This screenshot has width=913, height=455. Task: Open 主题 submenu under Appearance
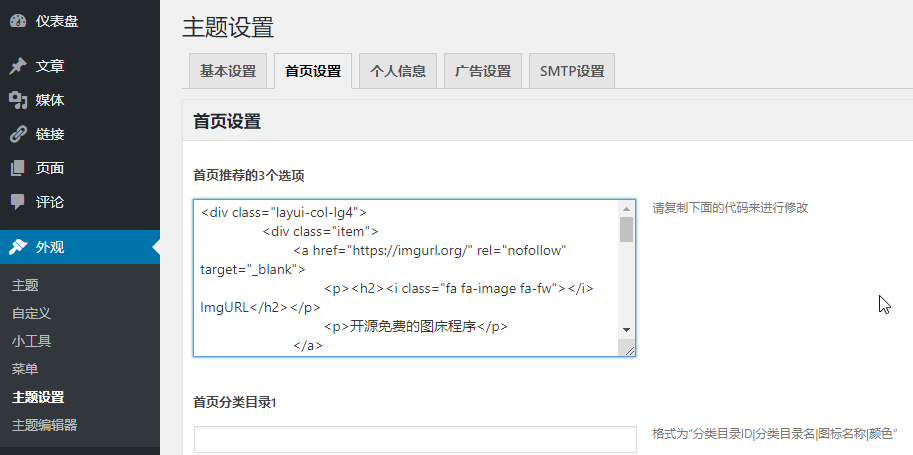pyautogui.click(x=25, y=285)
